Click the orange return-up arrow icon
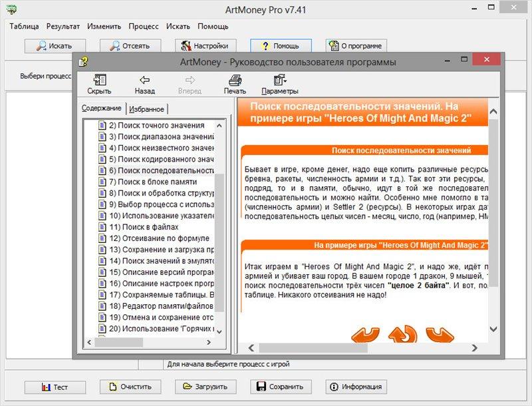 pyautogui.click(x=403, y=333)
